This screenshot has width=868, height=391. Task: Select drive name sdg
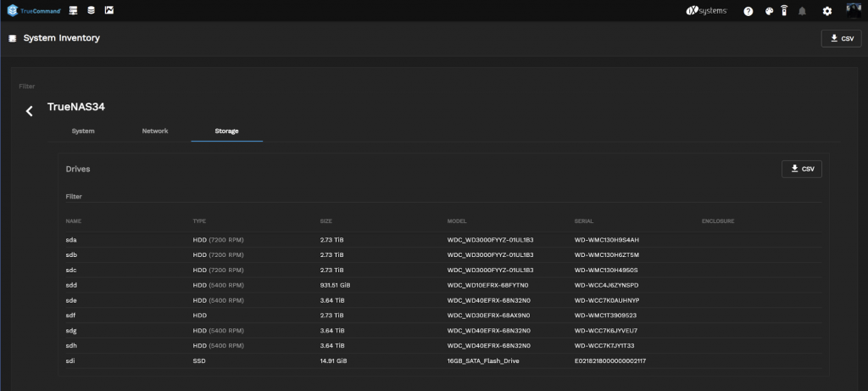(x=71, y=331)
